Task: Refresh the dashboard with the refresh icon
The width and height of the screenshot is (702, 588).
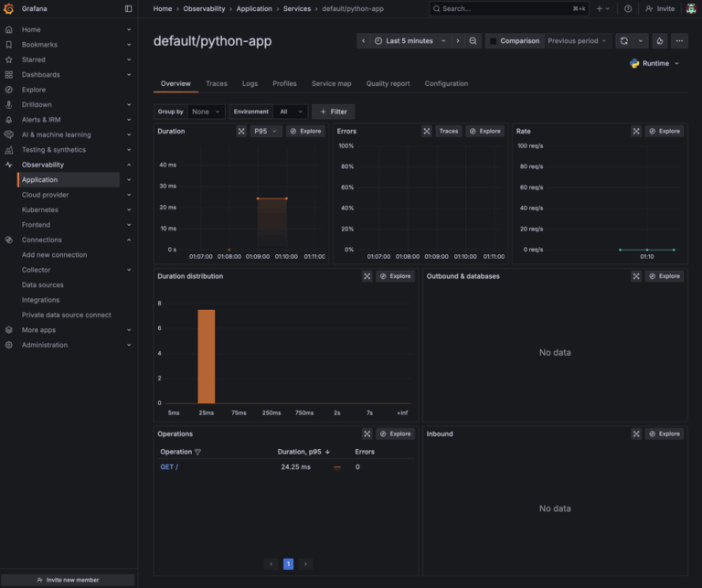Action: (x=624, y=41)
